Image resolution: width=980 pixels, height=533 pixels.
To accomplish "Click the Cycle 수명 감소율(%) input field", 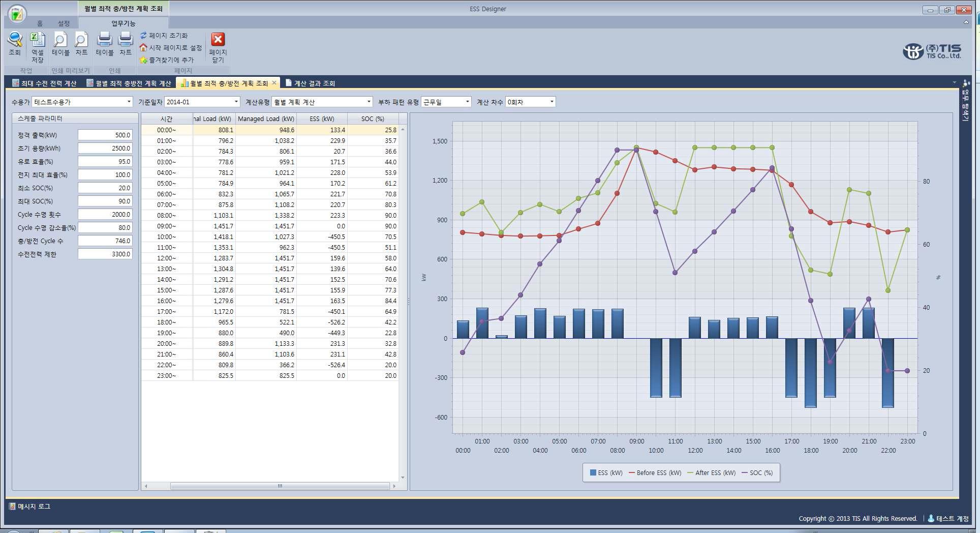I will (105, 227).
